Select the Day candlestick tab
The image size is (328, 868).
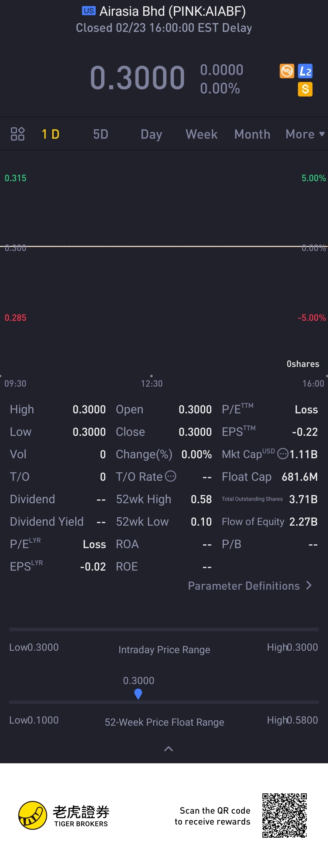coord(151,134)
